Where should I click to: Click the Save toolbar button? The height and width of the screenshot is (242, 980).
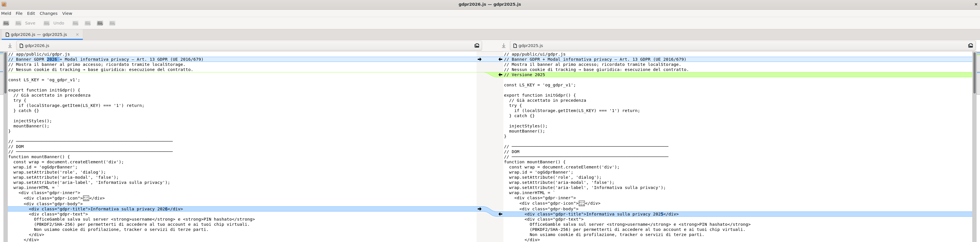click(25, 23)
